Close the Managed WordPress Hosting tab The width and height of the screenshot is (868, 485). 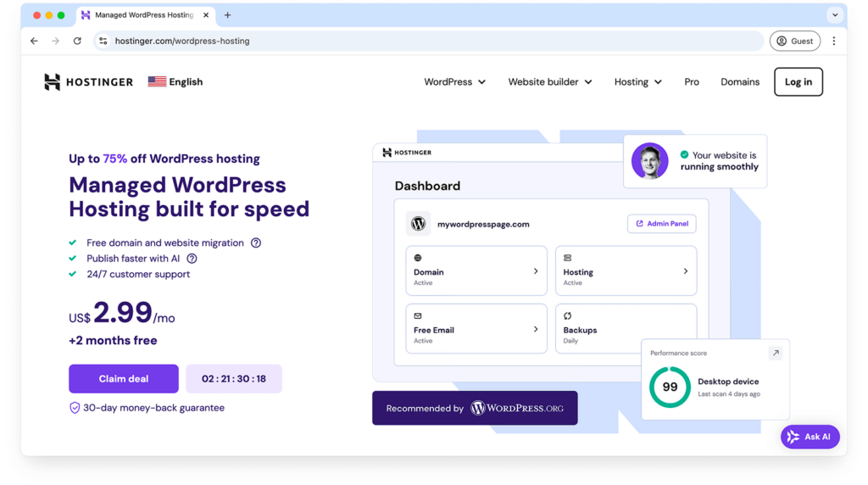[x=206, y=15]
